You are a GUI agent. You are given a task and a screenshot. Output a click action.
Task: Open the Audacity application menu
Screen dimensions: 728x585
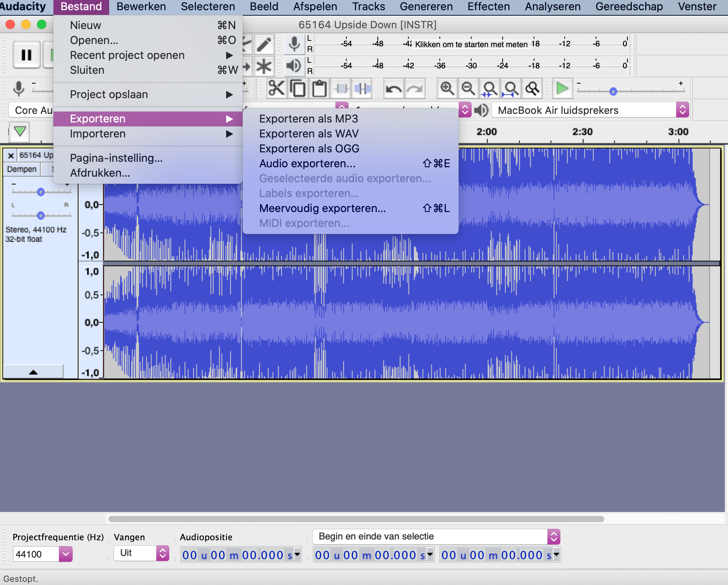pyautogui.click(x=23, y=7)
